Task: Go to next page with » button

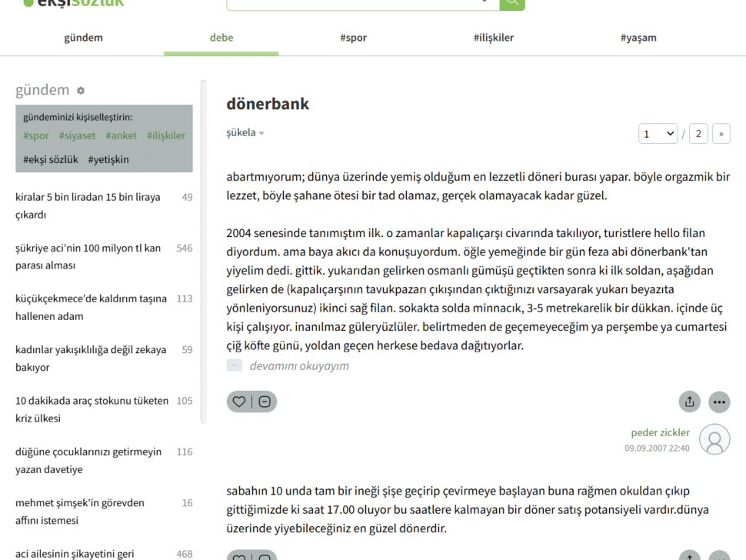Action: (x=721, y=133)
